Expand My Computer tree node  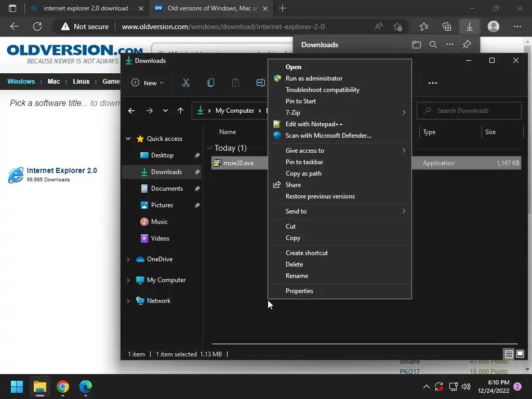[128, 280]
